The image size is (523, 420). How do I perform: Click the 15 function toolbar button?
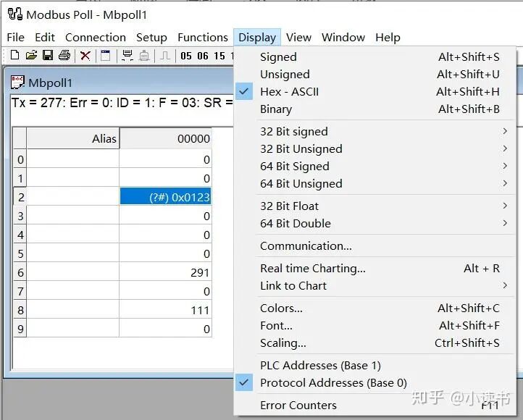(x=219, y=56)
